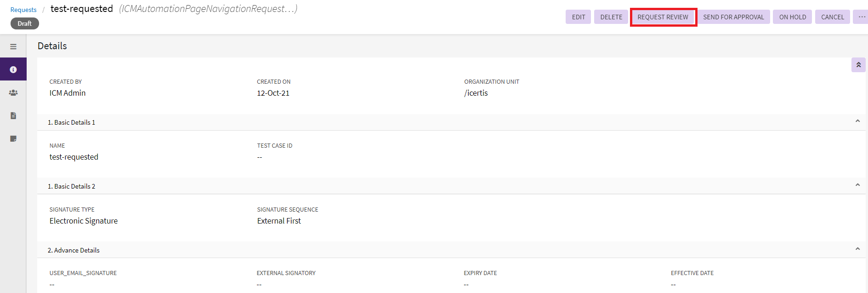Open the more actions ellipsis button
Viewport: 868px width, 293px height.
tap(862, 17)
